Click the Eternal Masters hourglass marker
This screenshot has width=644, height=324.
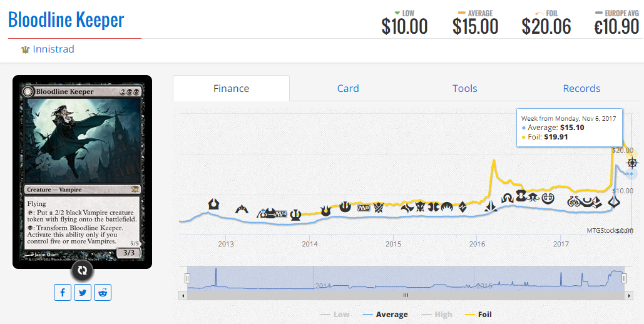[521, 196]
